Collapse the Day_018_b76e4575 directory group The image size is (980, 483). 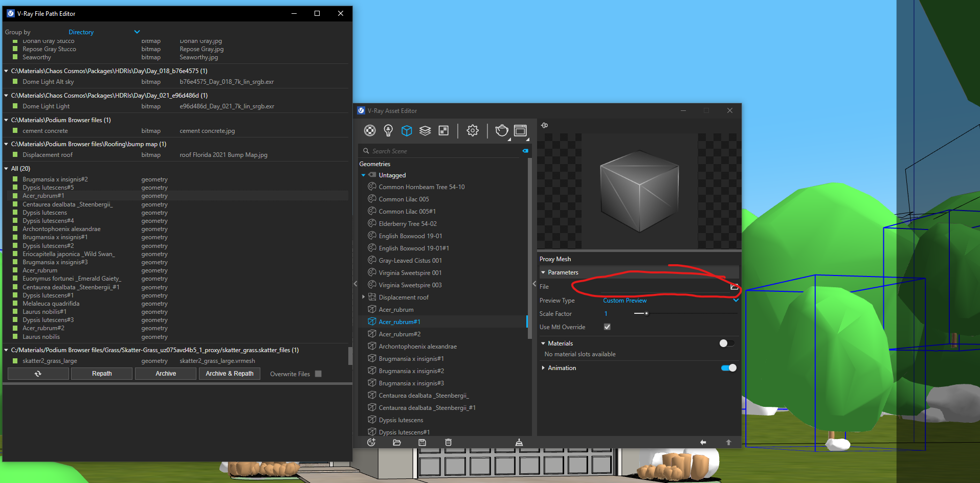point(6,71)
